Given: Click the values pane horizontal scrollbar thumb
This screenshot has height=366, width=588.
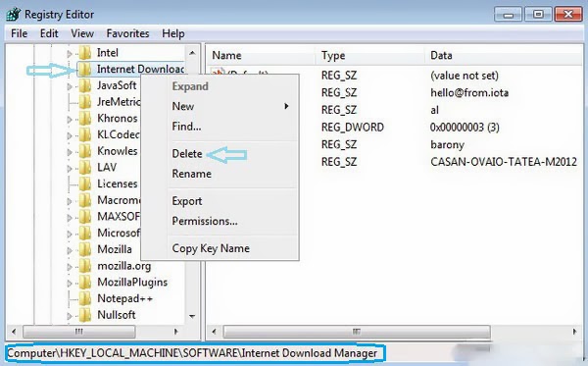Looking at the screenshot, I should tap(357, 332).
